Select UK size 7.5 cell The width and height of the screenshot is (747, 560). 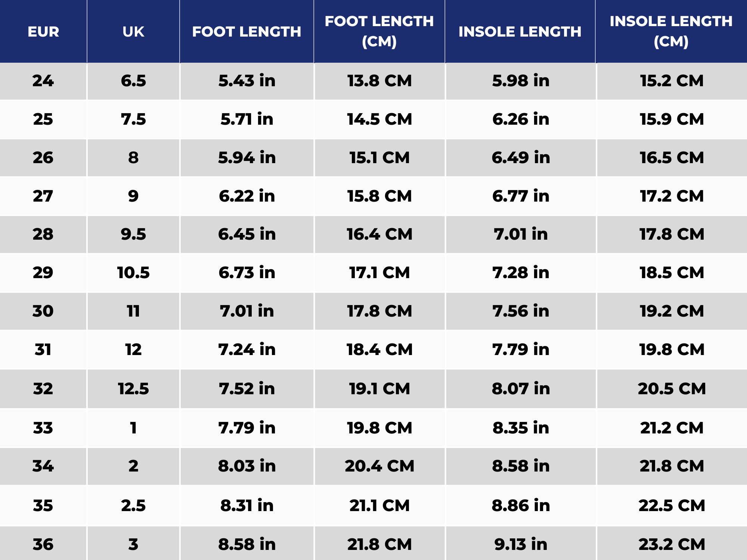click(133, 119)
